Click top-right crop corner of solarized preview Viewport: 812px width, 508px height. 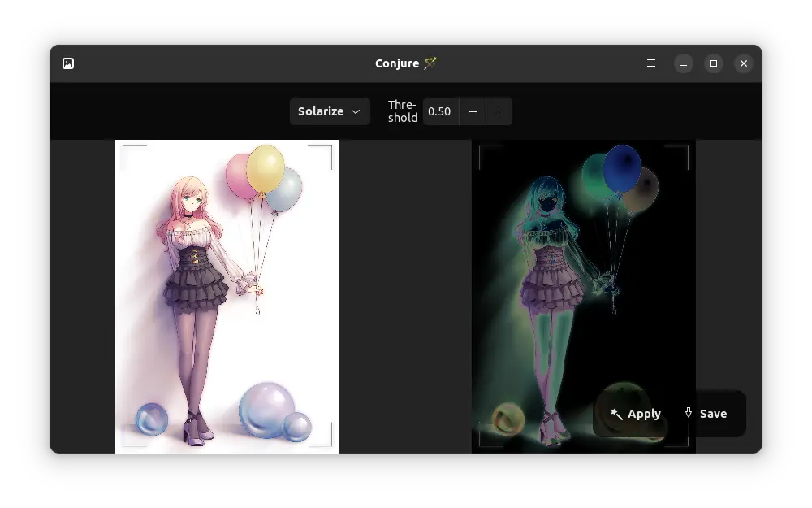click(x=687, y=148)
